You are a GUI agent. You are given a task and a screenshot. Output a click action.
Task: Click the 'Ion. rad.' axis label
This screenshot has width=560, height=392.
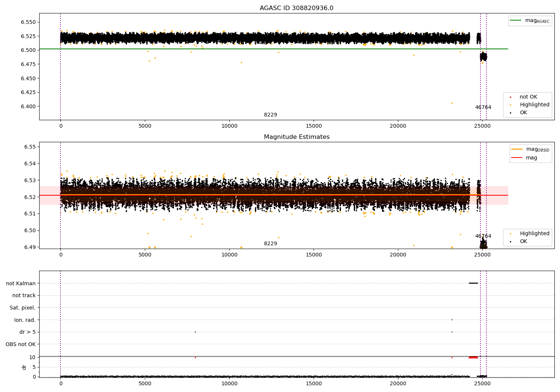pos(25,320)
